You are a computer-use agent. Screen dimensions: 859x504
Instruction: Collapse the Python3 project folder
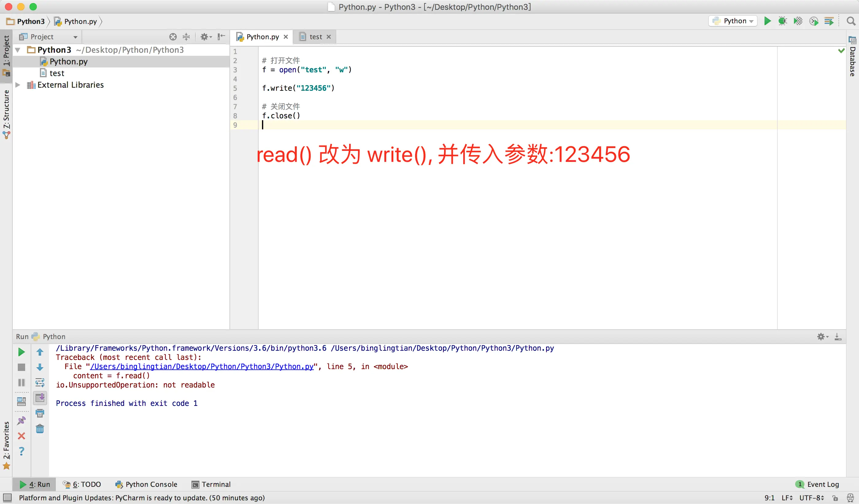(x=18, y=50)
